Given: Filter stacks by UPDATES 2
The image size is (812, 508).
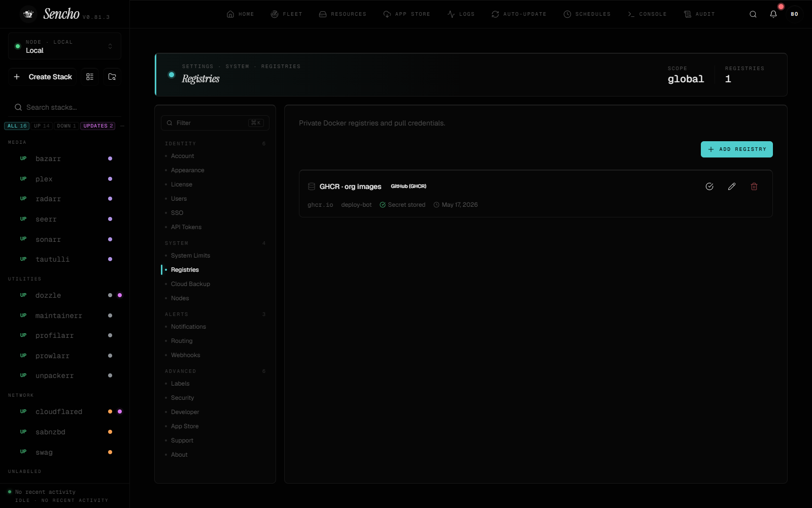Looking at the screenshot, I should pos(98,126).
